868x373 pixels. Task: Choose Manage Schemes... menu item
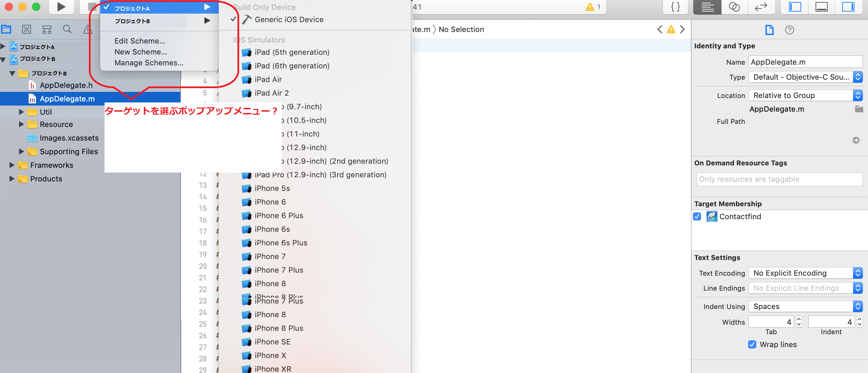tap(149, 63)
